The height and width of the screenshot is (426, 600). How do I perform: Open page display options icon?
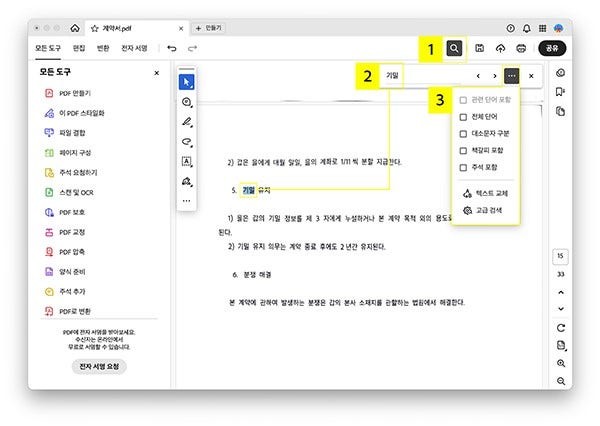[x=561, y=345]
